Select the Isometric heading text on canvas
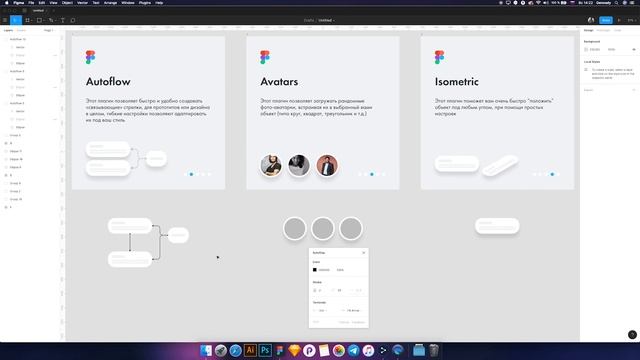Image resolution: width=640 pixels, height=360 pixels. (456, 82)
